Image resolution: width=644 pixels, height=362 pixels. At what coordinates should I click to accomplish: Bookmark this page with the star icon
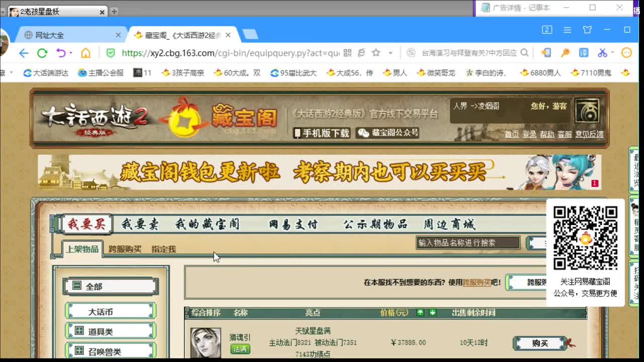376,53
